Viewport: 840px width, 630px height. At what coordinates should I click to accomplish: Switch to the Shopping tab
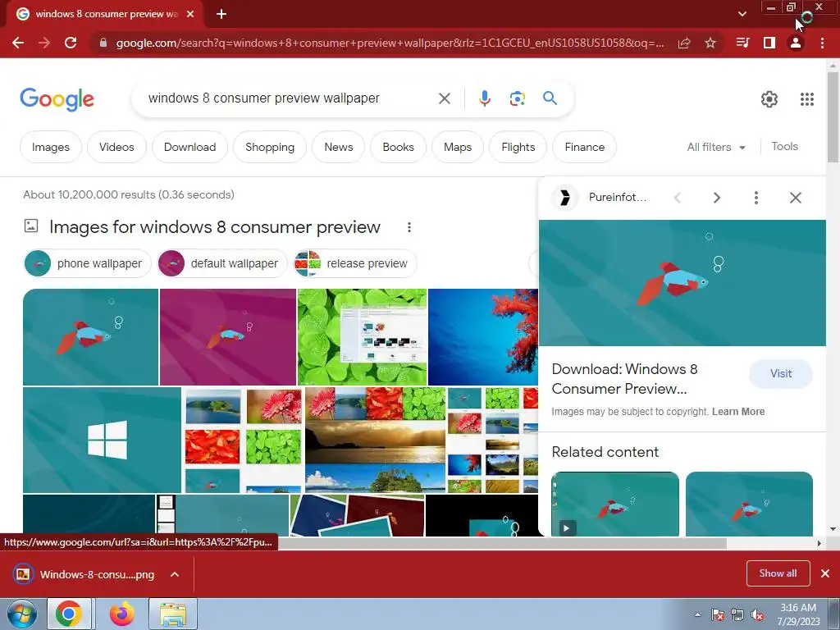269,147
